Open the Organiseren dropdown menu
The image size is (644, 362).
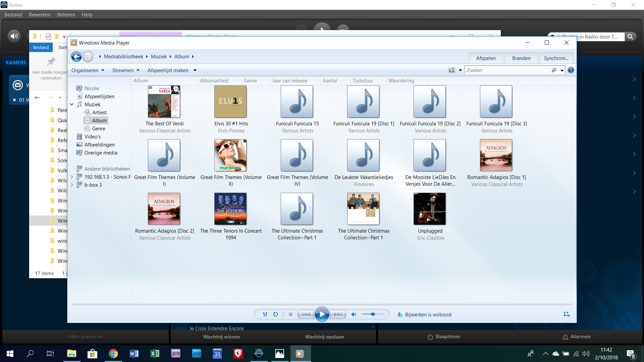tap(88, 70)
